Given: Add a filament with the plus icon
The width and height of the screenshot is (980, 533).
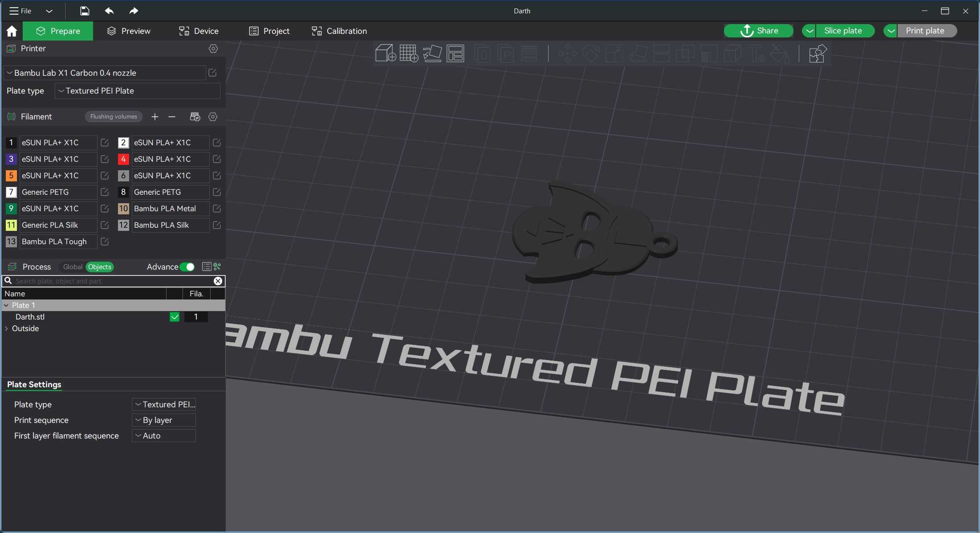Looking at the screenshot, I should 155,117.
